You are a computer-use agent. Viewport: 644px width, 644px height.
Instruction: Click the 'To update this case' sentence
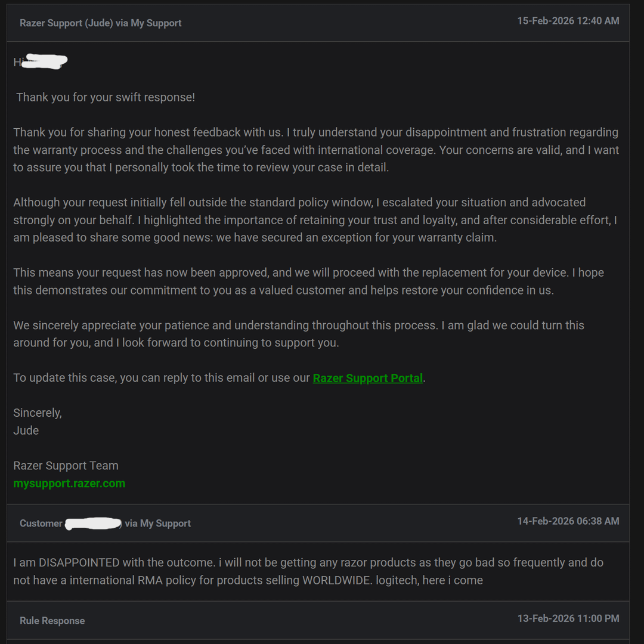click(x=219, y=378)
